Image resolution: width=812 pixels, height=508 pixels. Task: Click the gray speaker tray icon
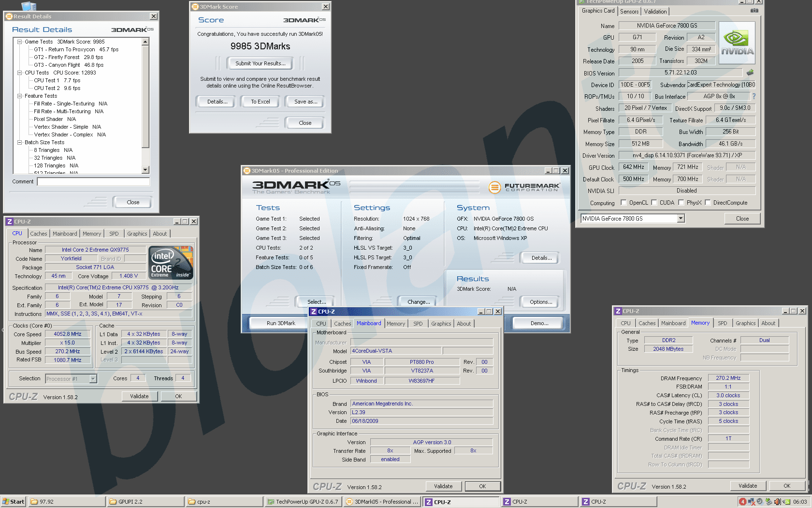pyautogui.click(x=760, y=502)
